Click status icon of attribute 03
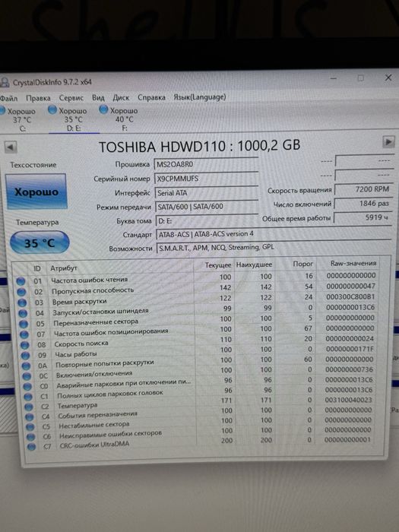The height and width of the screenshot is (532, 399). (x=22, y=302)
